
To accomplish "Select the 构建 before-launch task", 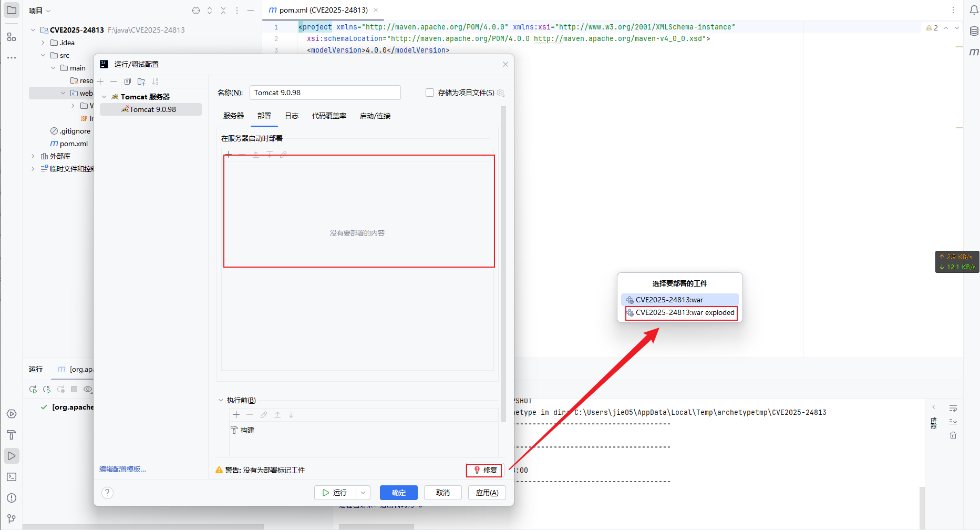I will tap(243, 430).
